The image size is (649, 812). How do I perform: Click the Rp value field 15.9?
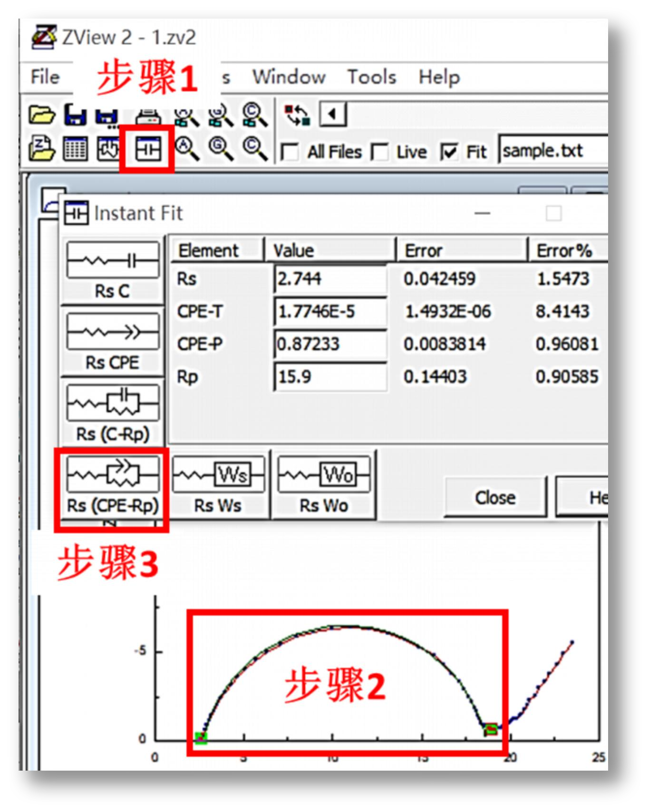point(330,377)
